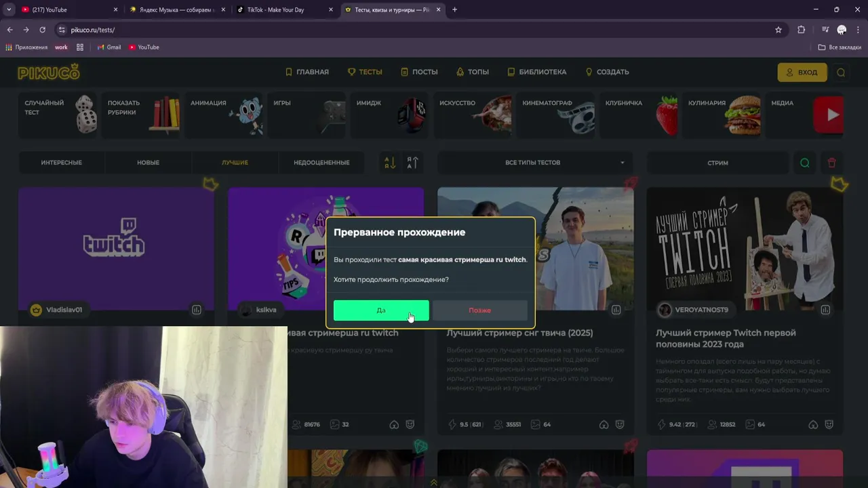
Task: Click the red trash clear-search icon
Action: 832,163
